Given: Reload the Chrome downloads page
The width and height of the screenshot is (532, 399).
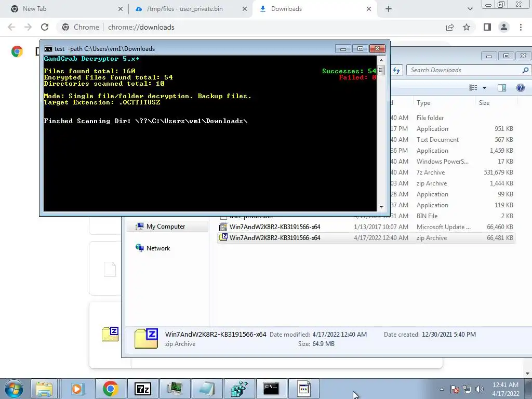Looking at the screenshot, I should (45, 27).
